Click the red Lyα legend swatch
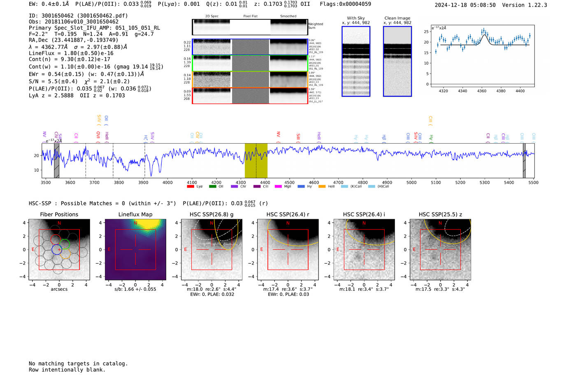This screenshot has width=576, height=392. [x=190, y=186]
